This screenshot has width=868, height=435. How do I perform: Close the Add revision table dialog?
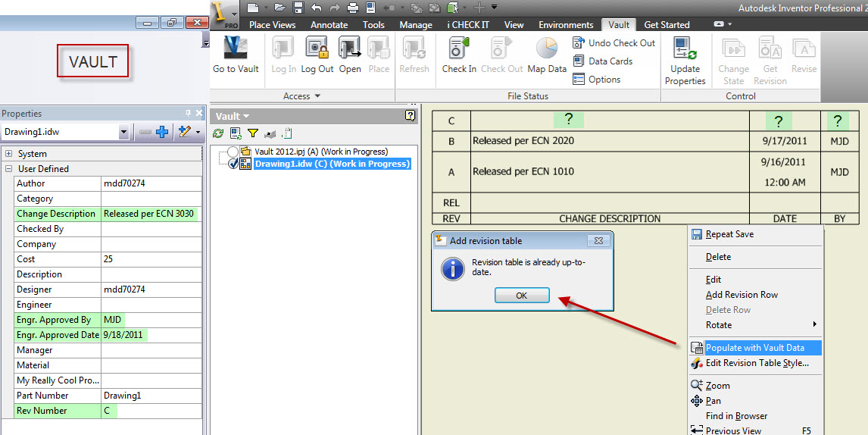click(598, 240)
